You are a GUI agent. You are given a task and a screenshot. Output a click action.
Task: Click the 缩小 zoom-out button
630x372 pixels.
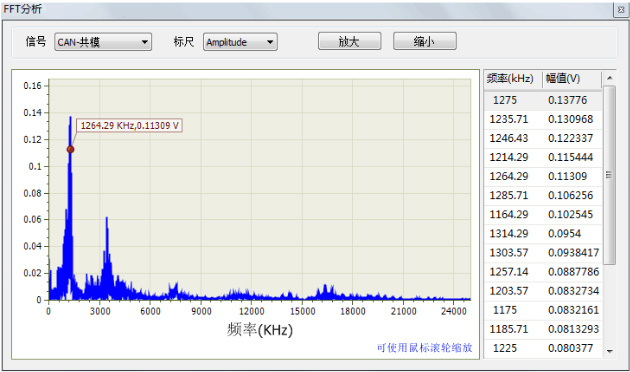424,41
